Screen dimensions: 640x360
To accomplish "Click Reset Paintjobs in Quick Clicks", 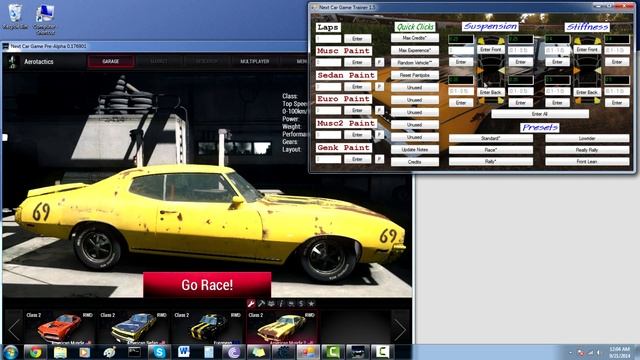I will pyautogui.click(x=415, y=75).
